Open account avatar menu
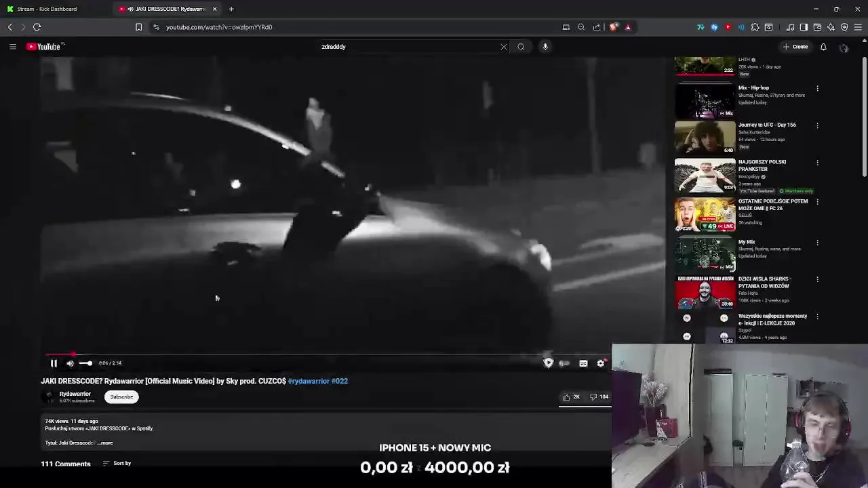Viewport: 868px width, 488px height. (844, 47)
